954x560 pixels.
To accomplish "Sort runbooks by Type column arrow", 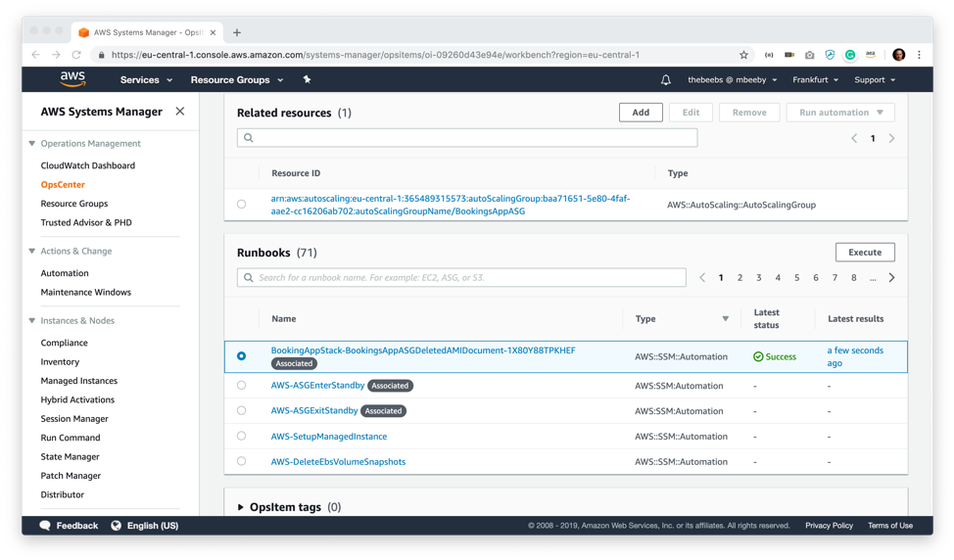I will 725,318.
